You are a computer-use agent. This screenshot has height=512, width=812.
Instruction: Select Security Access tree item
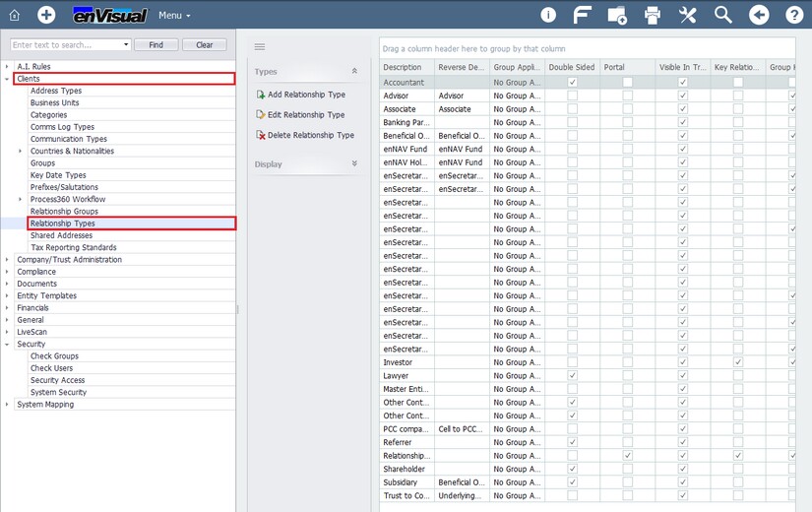click(57, 380)
